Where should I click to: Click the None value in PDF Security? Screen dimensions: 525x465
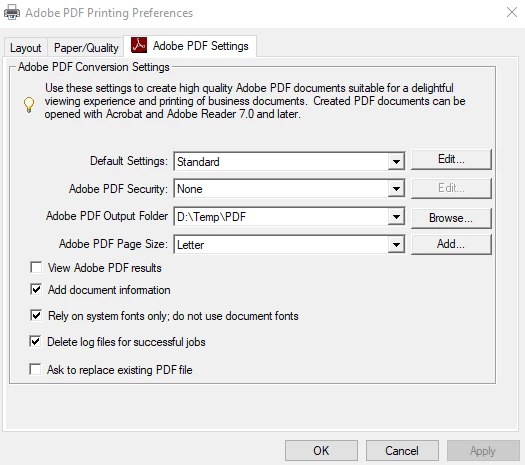[x=190, y=189]
